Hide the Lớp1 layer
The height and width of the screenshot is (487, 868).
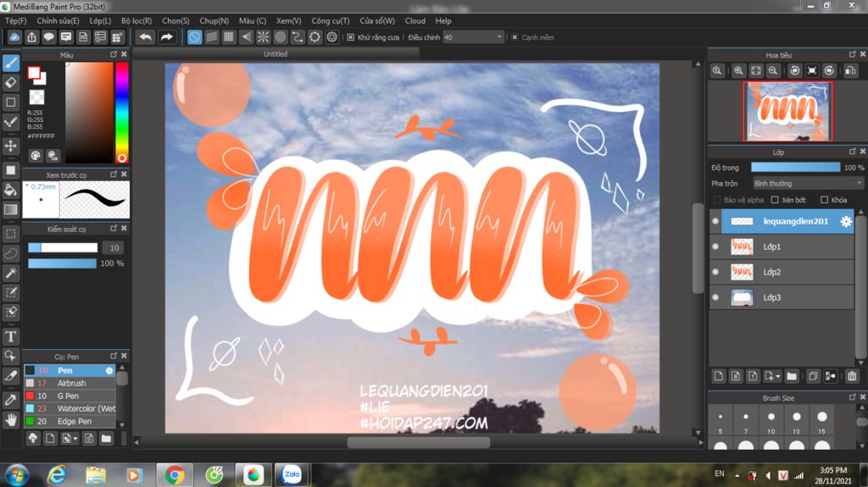click(715, 246)
